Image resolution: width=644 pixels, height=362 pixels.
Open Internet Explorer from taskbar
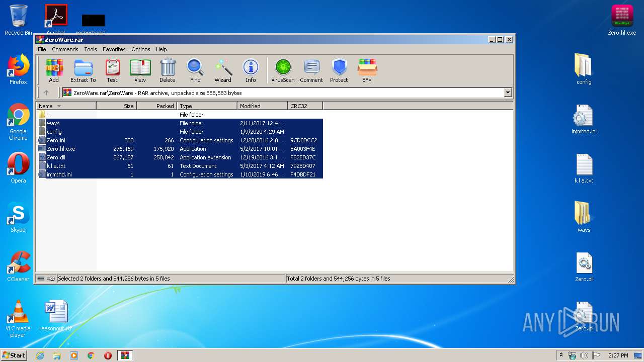40,355
